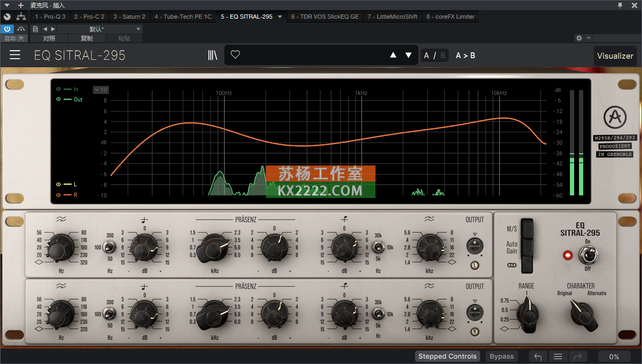
Task: Click the knob icon at host top-left
Action: (7, 17)
